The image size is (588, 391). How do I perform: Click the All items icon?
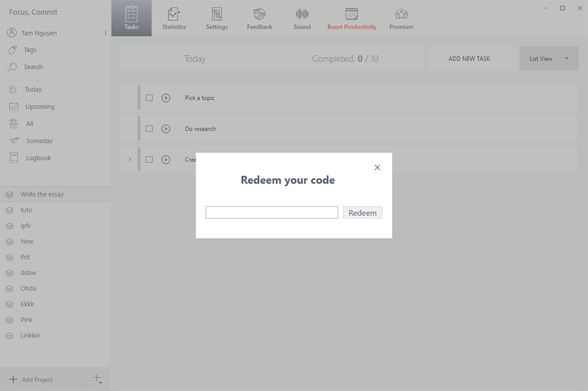[x=14, y=123]
